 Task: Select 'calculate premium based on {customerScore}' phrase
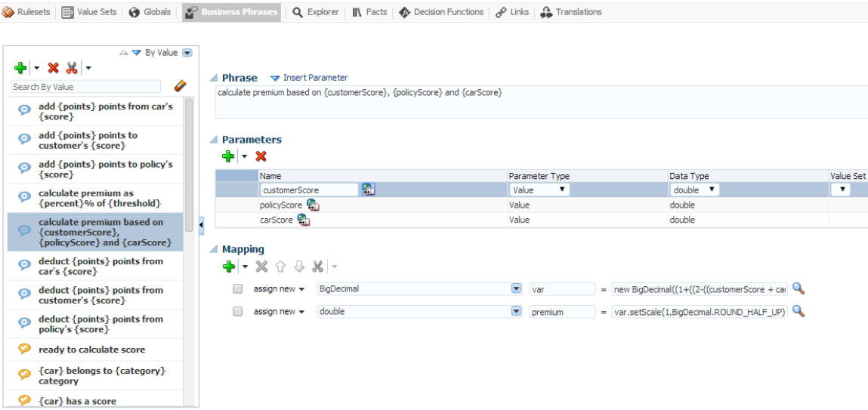click(95, 233)
